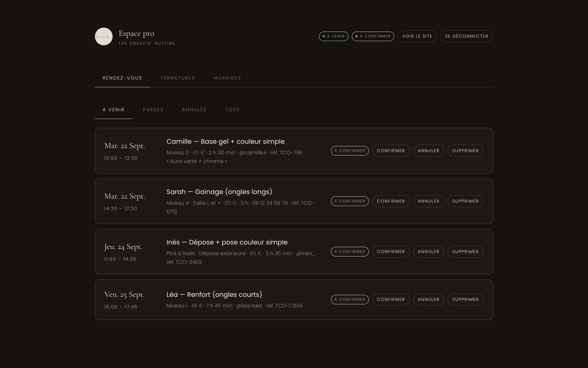Screen dimensions: 588x368
Task: Click title 'Léa — Renfort (ongles courts)'
Action: [214, 295]
